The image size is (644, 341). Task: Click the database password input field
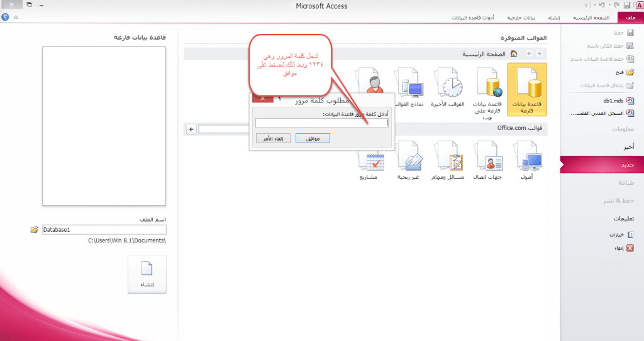(321, 122)
